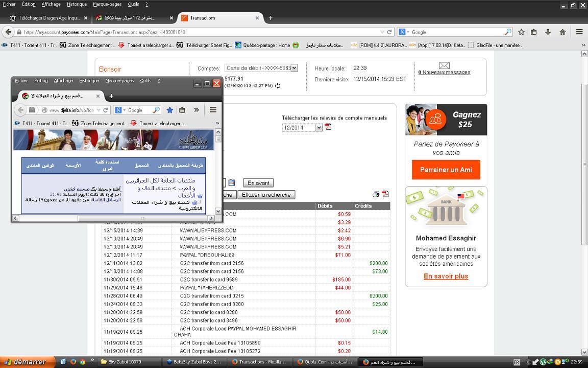This screenshot has width=588, height=368.
Task: Expand bookmarks overflow chevron in main toolbar
Action: (583, 45)
